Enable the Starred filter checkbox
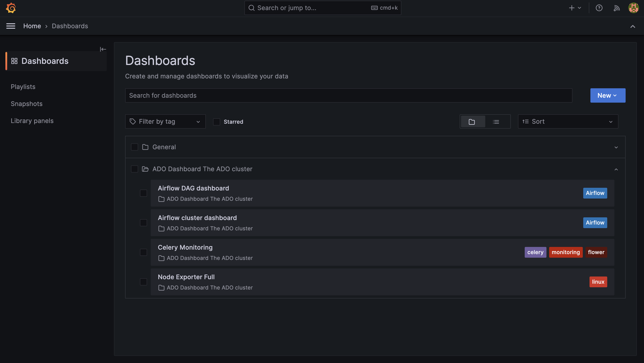The width and height of the screenshot is (644, 363). point(216,122)
